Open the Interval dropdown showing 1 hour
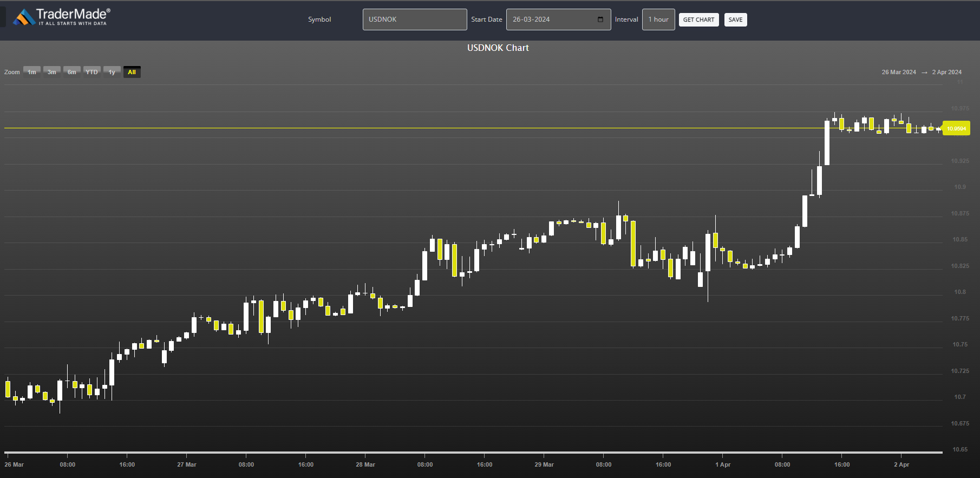 [658, 19]
